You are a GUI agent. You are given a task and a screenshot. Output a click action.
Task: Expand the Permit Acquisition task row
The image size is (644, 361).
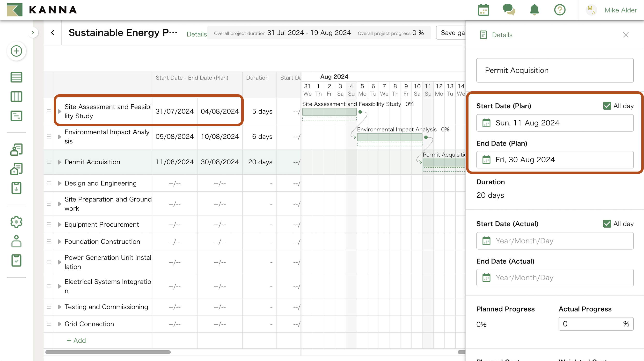coord(59,162)
